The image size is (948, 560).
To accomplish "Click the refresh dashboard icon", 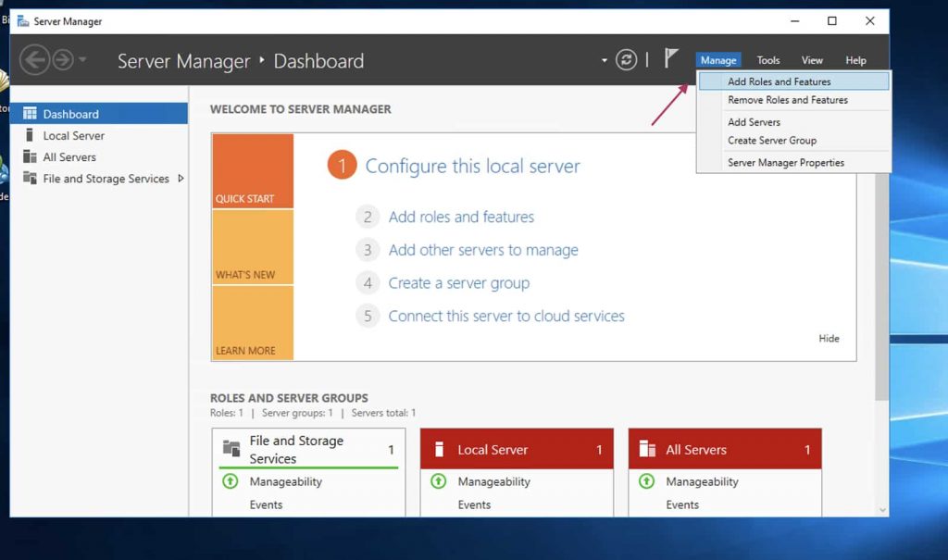I will pyautogui.click(x=627, y=60).
